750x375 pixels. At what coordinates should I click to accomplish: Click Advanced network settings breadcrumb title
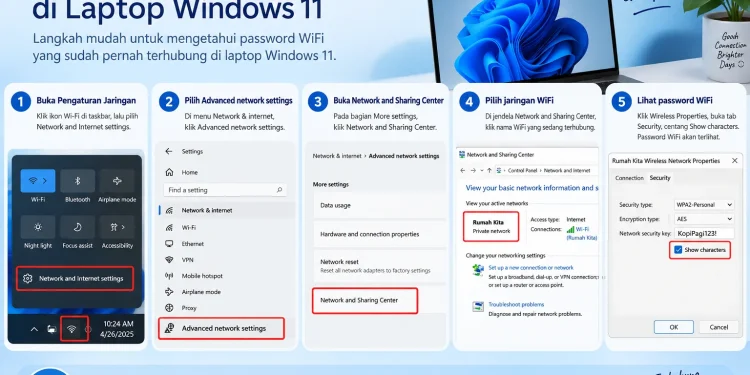(404, 156)
